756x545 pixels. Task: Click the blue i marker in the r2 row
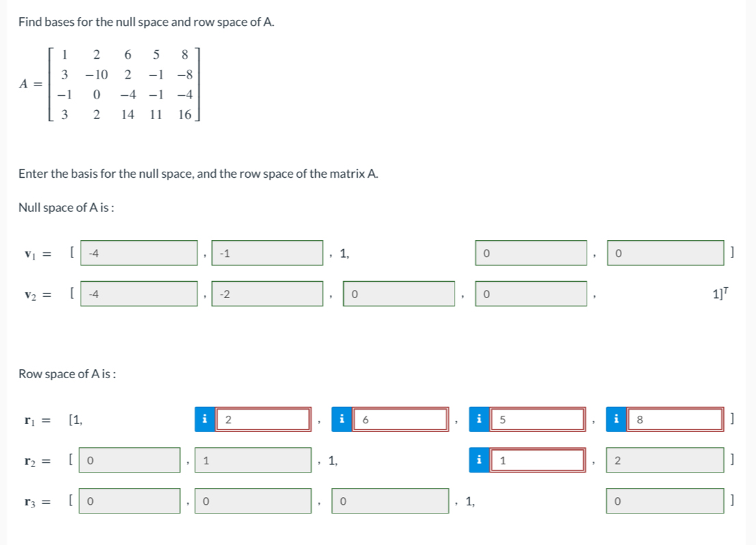point(478,460)
